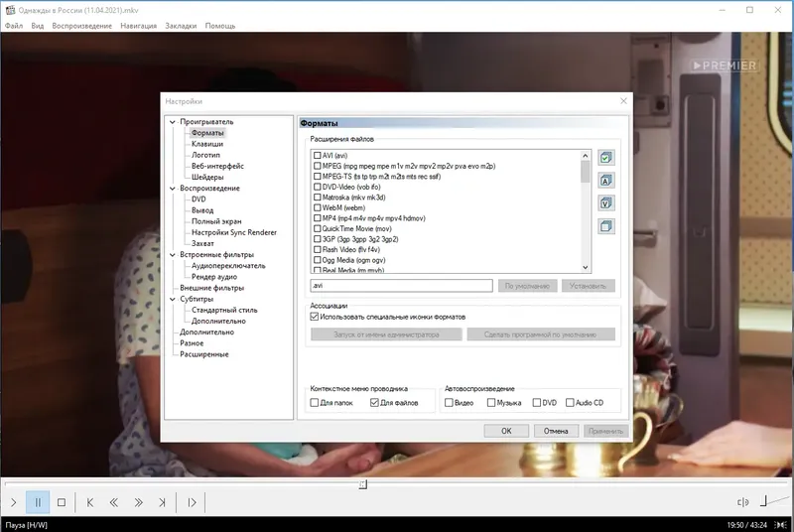Check the Flash Video (flv f4v) checkbox

317,249
